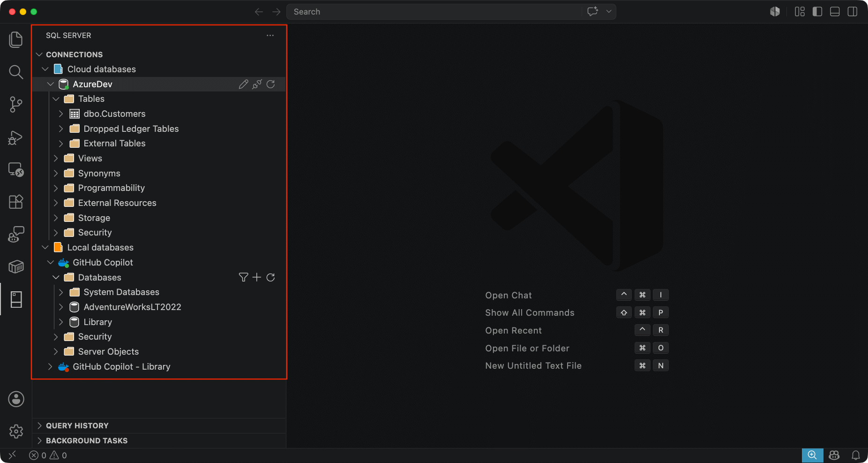
Task: Open the Chat participants activity icon
Action: coord(16,234)
